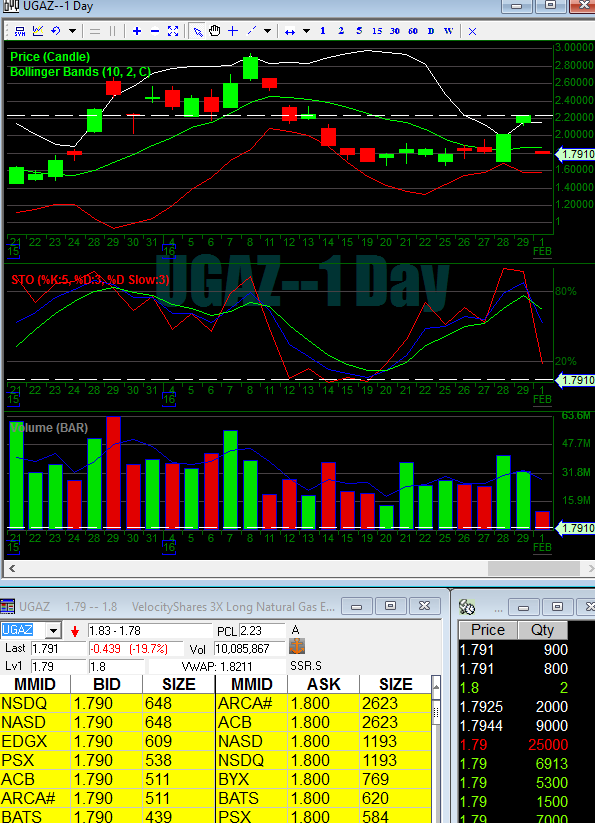
Task: Open the symbol (SYM) entry tool
Action: point(20,31)
